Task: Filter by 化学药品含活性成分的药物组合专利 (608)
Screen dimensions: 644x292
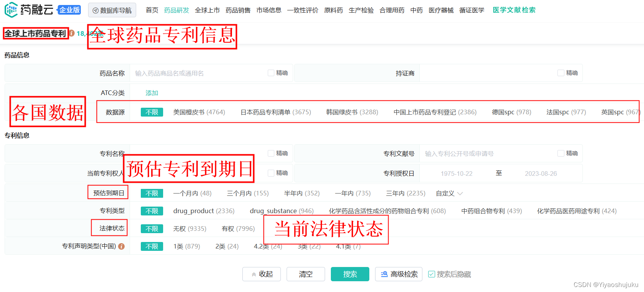Action: tap(387, 211)
